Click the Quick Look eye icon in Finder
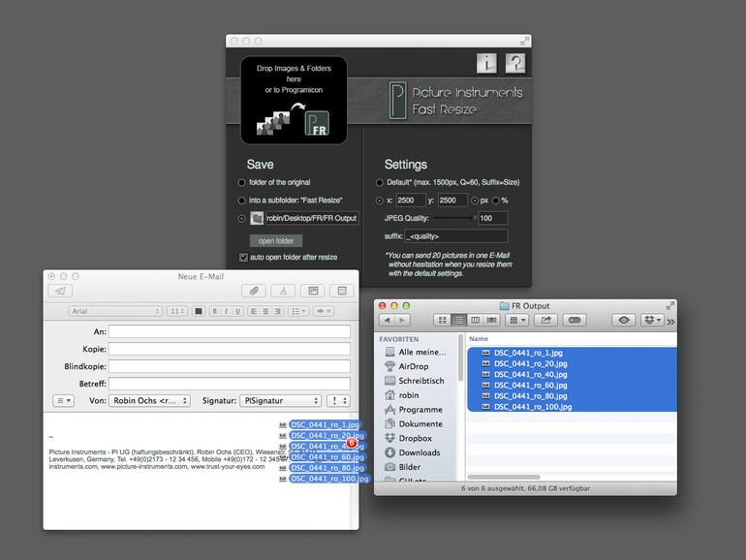 point(624,320)
